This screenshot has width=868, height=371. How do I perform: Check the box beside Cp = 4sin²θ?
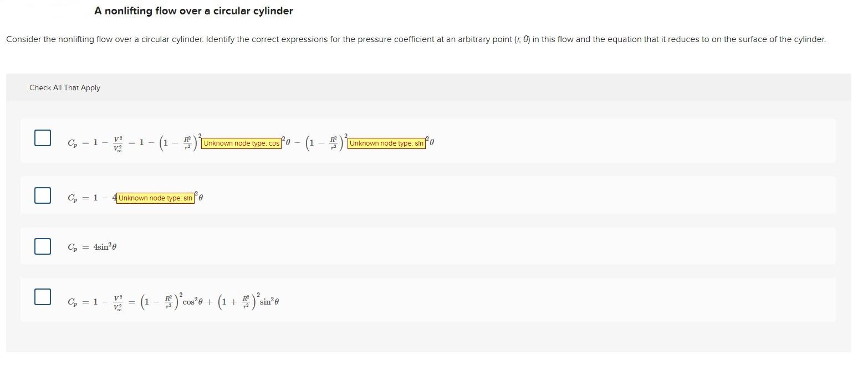tap(42, 246)
